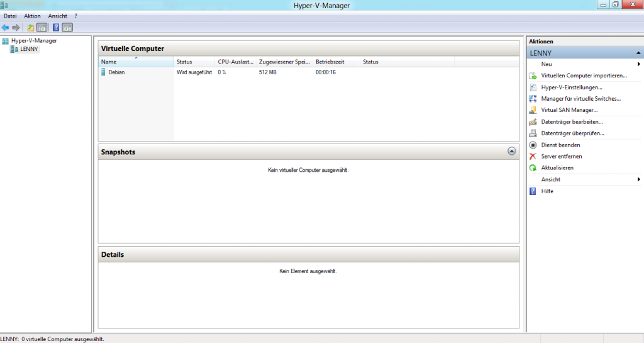Screen dimensions: 644x343
Task: Click the blue question mark toolbar icon
Action: [56, 28]
